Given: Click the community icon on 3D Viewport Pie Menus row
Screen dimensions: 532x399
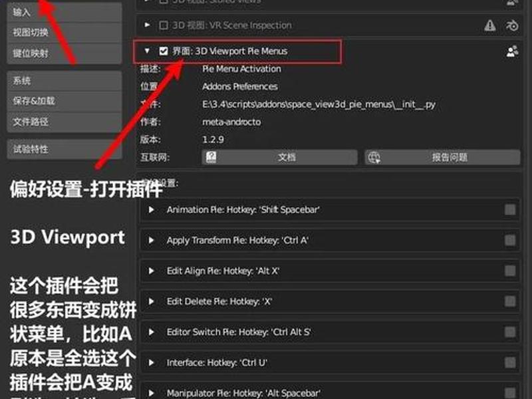Looking at the screenshot, I should pyautogui.click(x=512, y=51).
